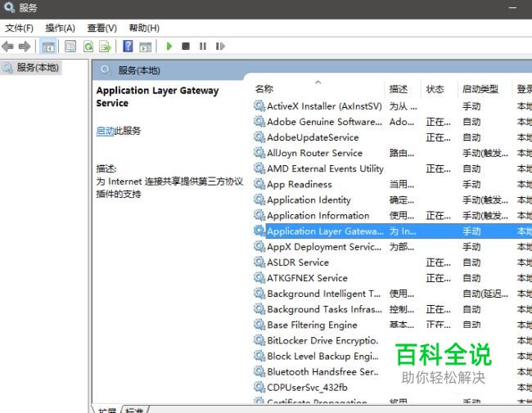Sort by the 名称 column header
This screenshot has height=413, width=532.
(264, 89)
